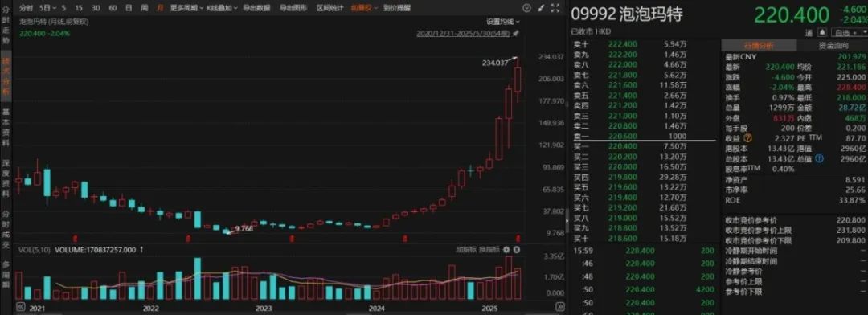Viewport: 868px width, 315px height.
Task: Click the pin icon next to date range
Action: coord(516,33)
